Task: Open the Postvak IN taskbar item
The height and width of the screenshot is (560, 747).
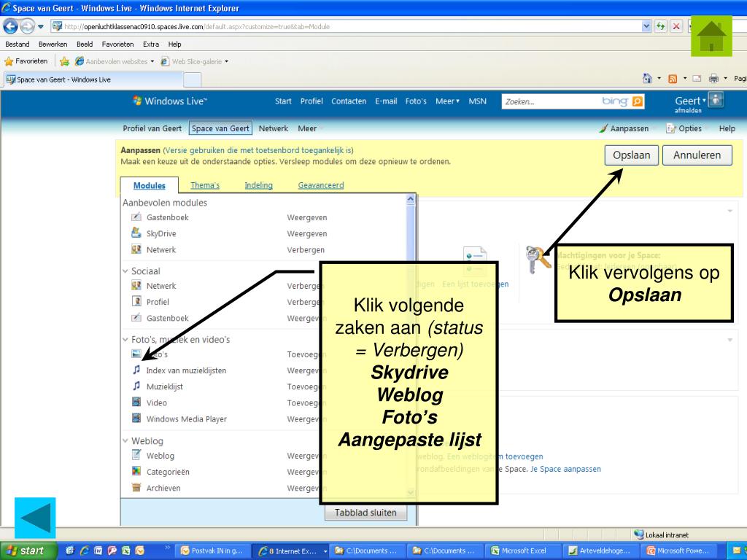Action: [x=213, y=551]
